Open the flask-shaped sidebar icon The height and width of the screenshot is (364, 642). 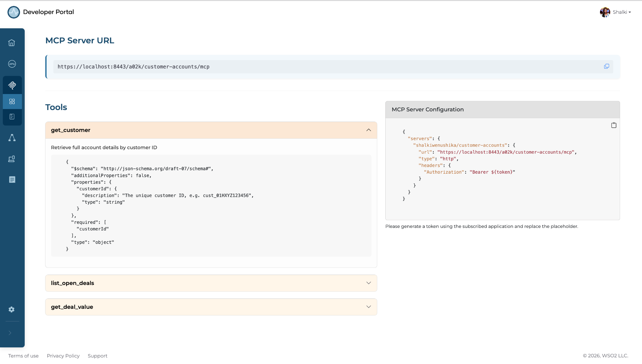[12, 138]
